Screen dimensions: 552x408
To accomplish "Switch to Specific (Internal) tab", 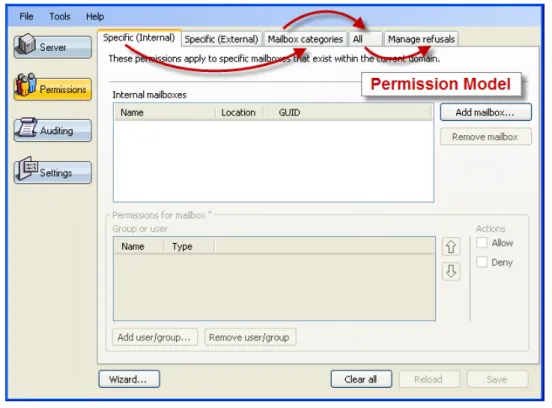I will (139, 38).
